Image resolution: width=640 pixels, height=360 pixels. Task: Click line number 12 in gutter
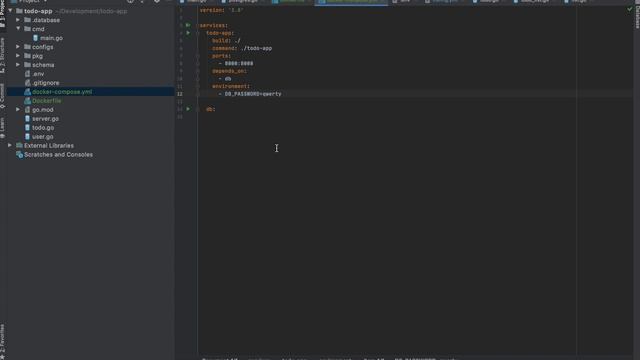pos(180,94)
